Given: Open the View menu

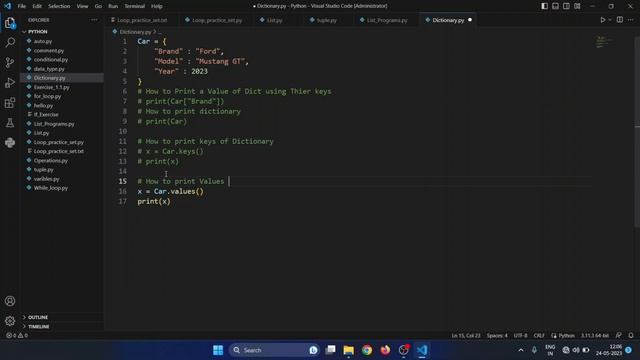Looking at the screenshot, I should [x=82, y=6].
